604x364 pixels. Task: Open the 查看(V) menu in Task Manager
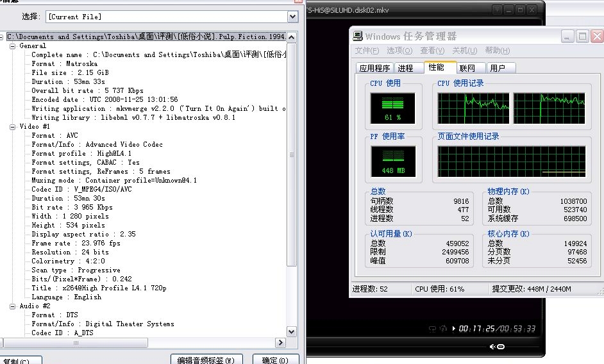pos(432,51)
